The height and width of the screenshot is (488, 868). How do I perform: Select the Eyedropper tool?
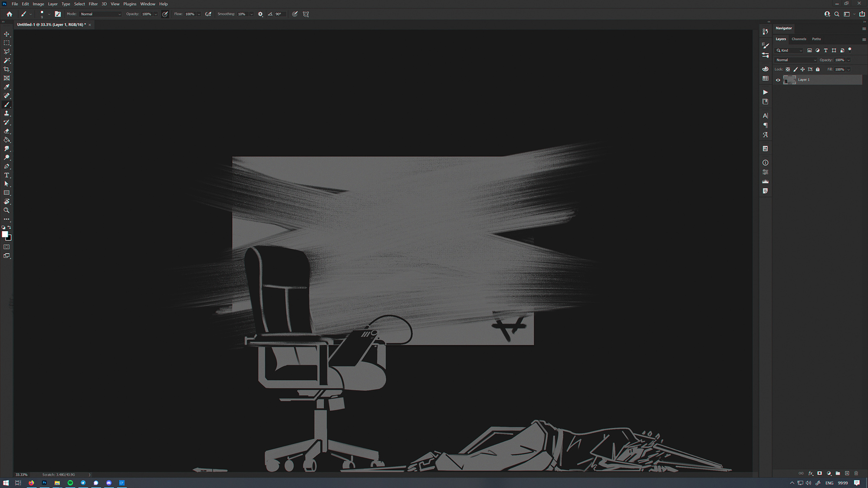(7, 87)
